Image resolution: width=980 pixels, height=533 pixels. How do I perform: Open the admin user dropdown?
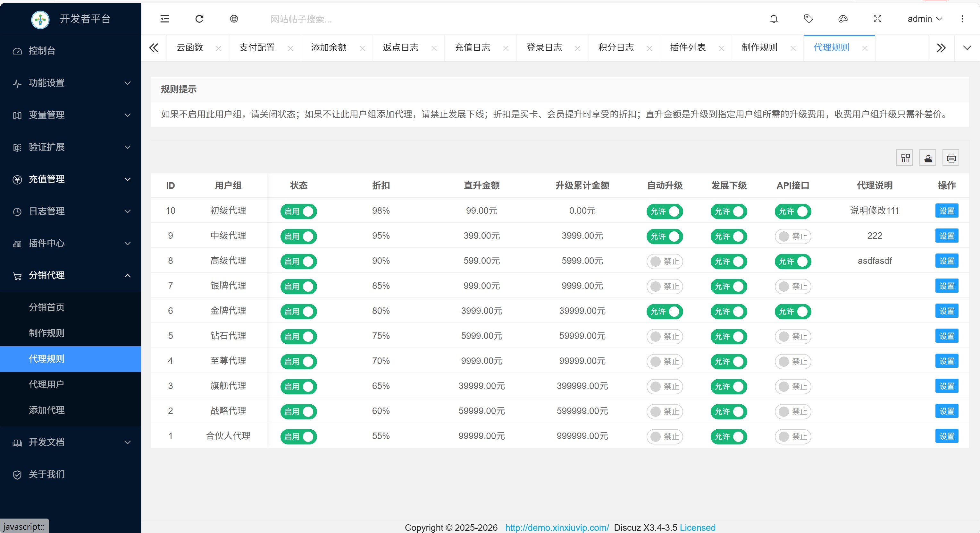(925, 19)
